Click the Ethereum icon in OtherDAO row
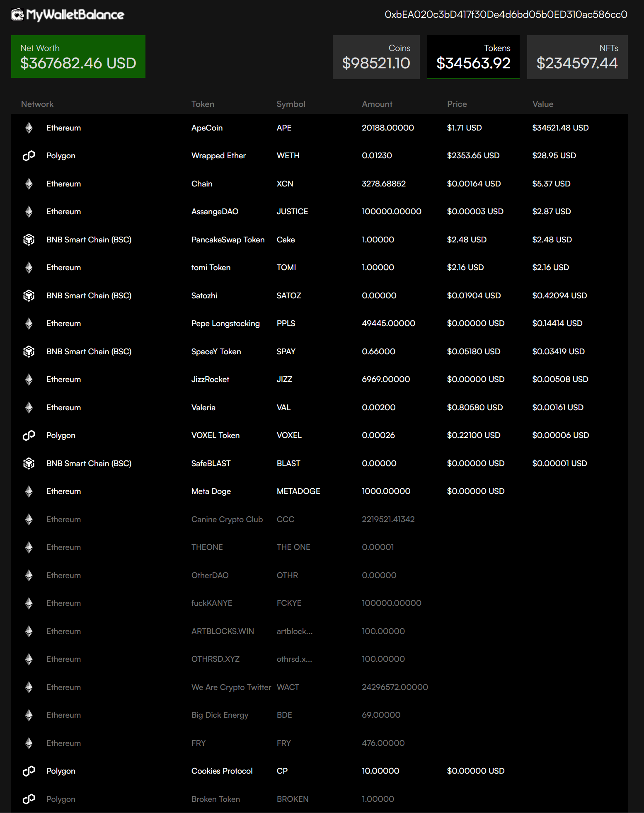The height and width of the screenshot is (813, 644). coord(29,576)
